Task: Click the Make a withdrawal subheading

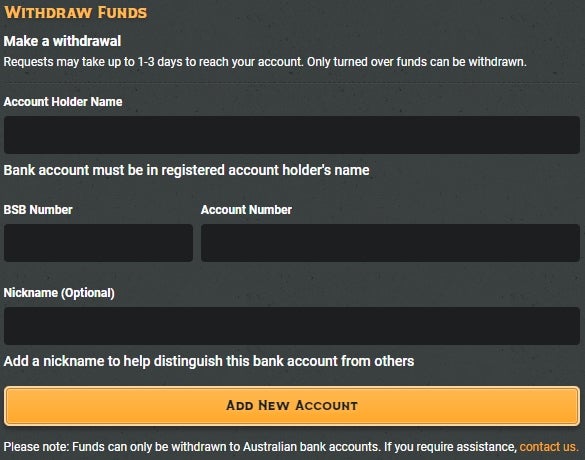Action: click(x=62, y=41)
